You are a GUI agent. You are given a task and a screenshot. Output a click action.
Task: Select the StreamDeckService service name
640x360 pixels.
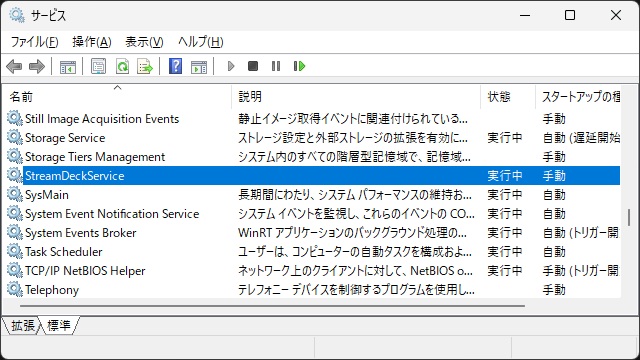[x=75, y=176]
